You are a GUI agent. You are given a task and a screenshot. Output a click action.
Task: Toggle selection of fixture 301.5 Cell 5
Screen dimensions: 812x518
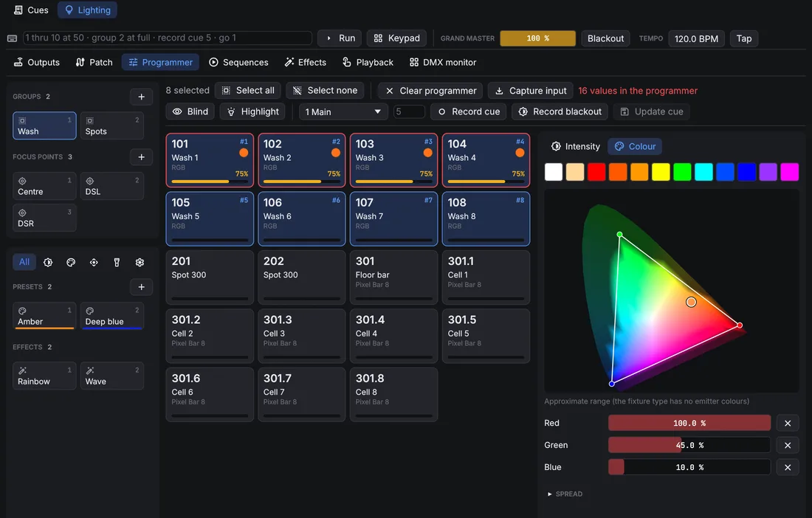[486, 336]
